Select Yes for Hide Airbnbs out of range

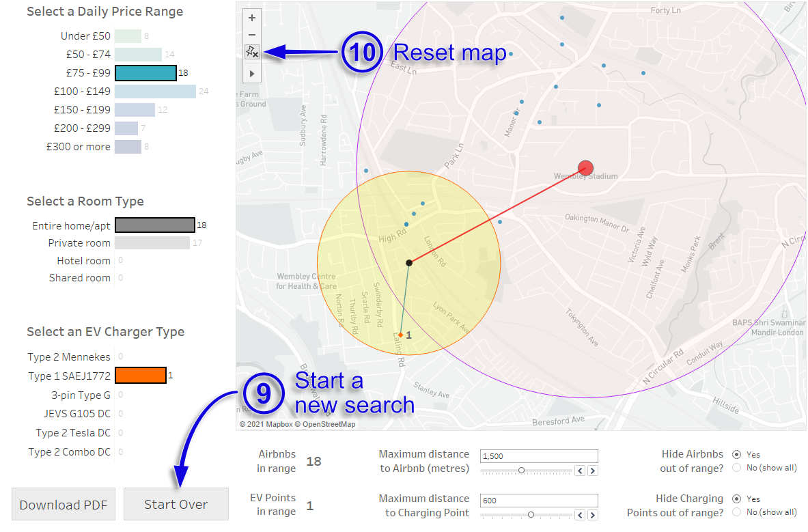click(x=736, y=454)
